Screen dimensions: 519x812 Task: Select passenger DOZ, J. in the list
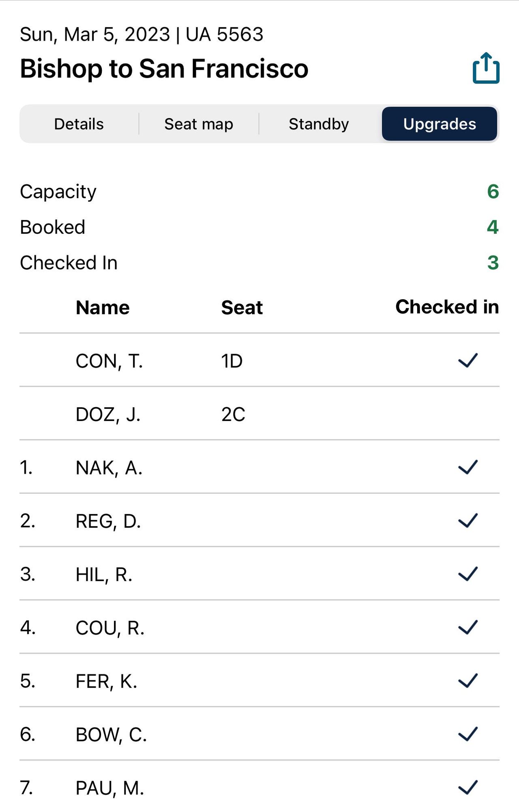click(x=108, y=415)
